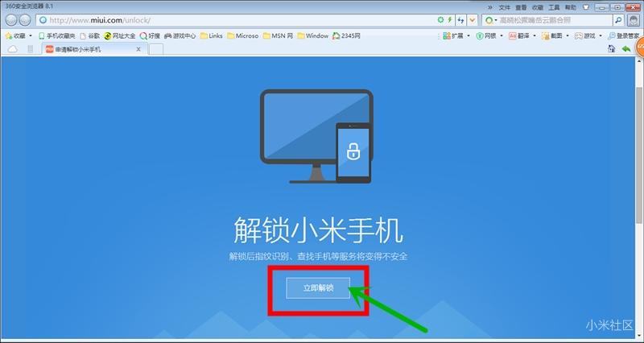Click the 扩展 extensions button
This screenshot has height=343, width=644.
click(453, 36)
